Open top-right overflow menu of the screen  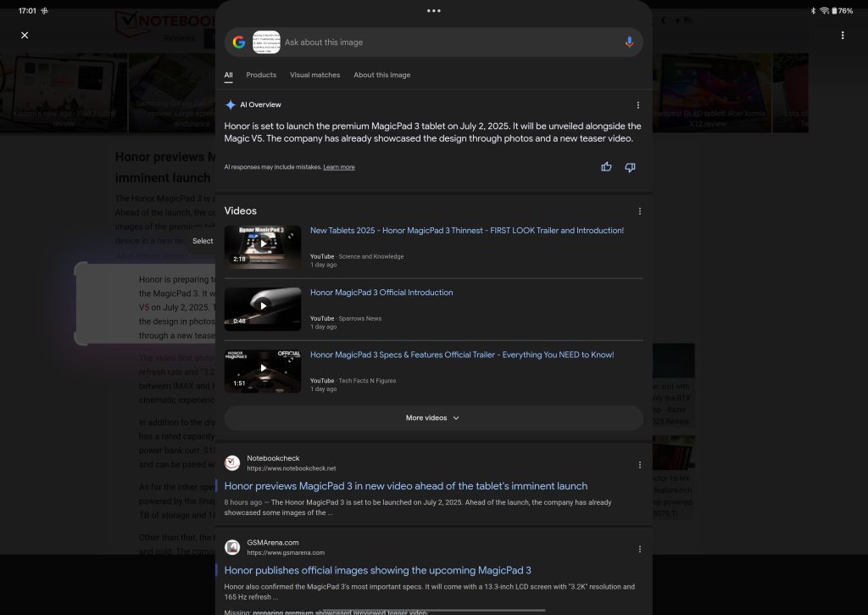[842, 35]
